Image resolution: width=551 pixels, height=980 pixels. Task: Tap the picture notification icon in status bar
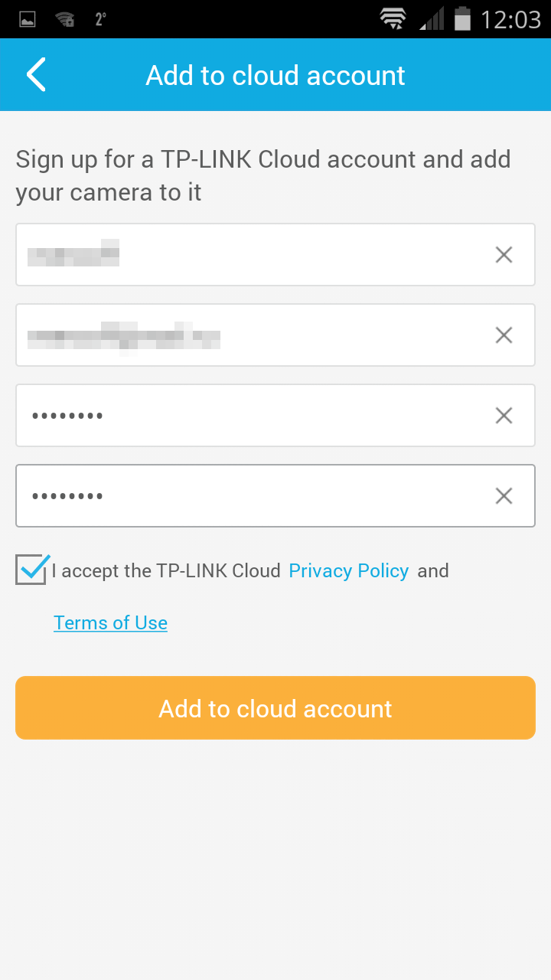point(28,19)
